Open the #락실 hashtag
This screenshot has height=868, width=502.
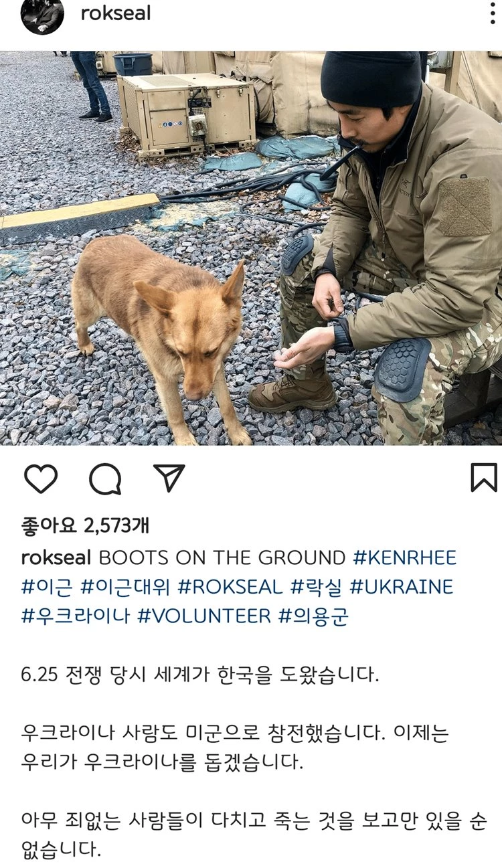point(316,587)
